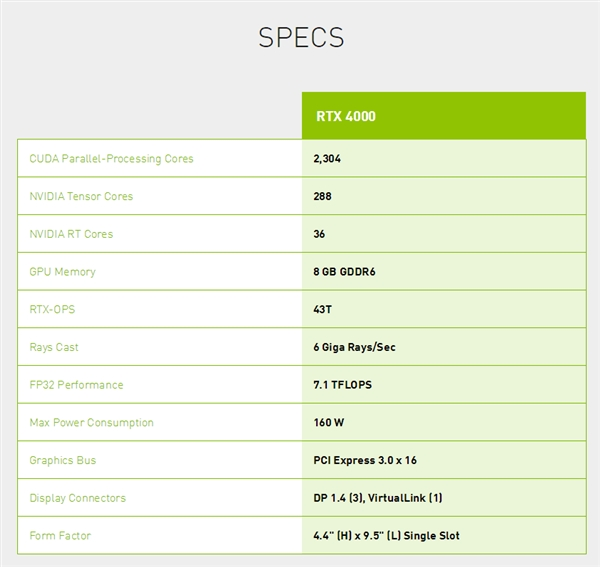Select the 2,304 cores value

pos(327,159)
